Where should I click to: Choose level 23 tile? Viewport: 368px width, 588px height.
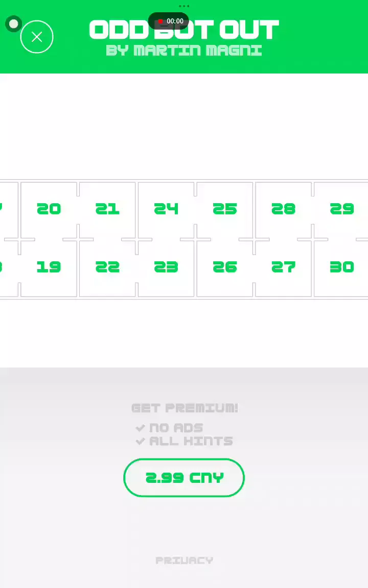[166, 267]
